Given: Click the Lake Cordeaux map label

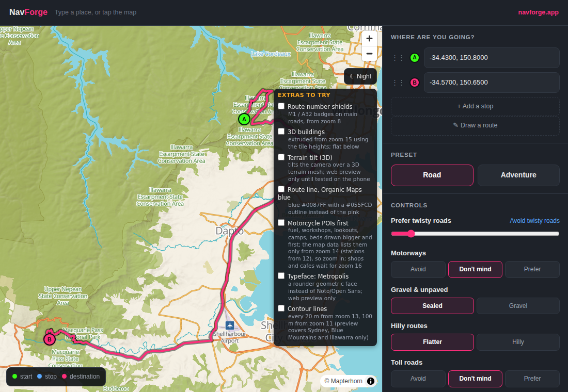Looking at the screenshot, I should (x=271, y=54).
